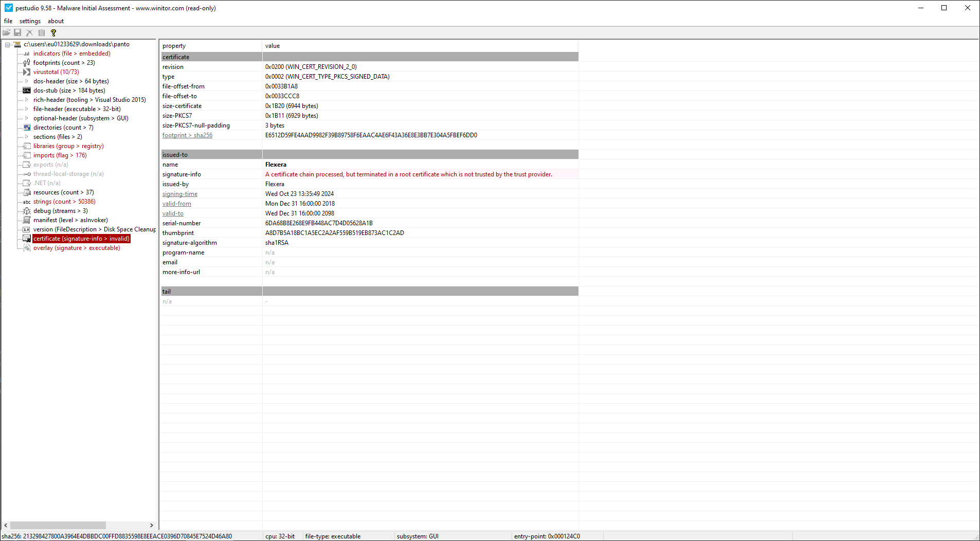Click the clipboard copy toolbar icon
This screenshot has height=541, width=980.
click(42, 32)
